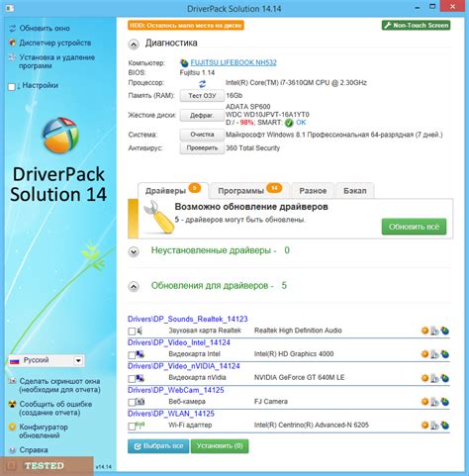Expand the Неустановленные драйверы section
The height and width of the screenshot is (476, 469).
[x=134, y=252]
